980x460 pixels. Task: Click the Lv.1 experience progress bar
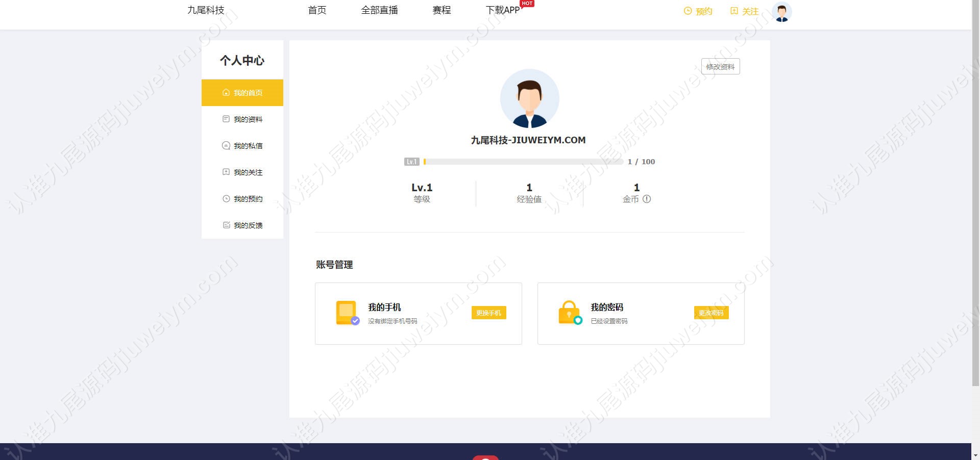[523, 162]
